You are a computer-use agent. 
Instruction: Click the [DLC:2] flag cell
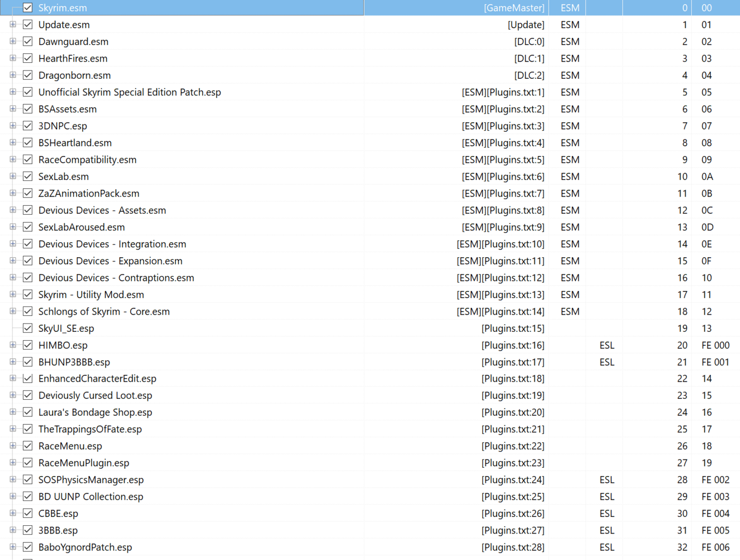click(529, 75)
